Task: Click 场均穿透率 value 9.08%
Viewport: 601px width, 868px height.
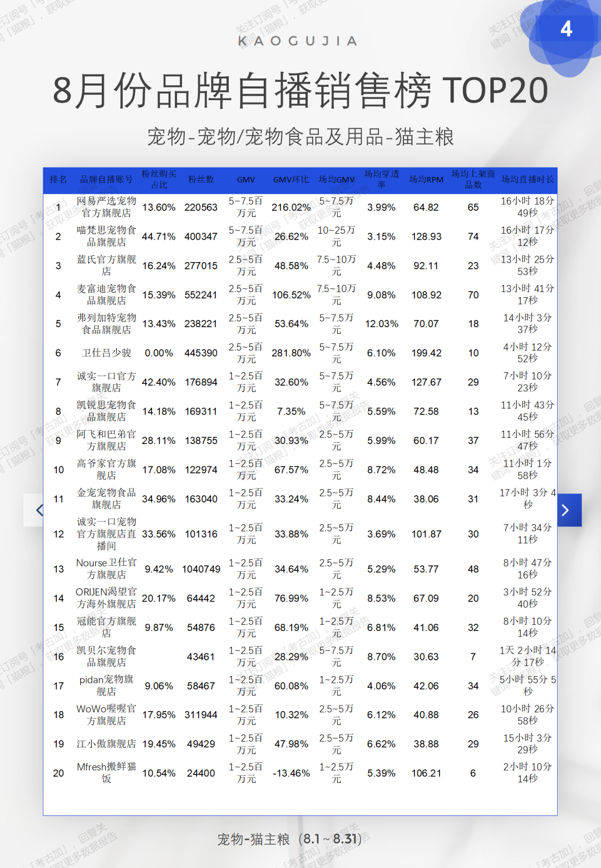Action: click(382, 295)
